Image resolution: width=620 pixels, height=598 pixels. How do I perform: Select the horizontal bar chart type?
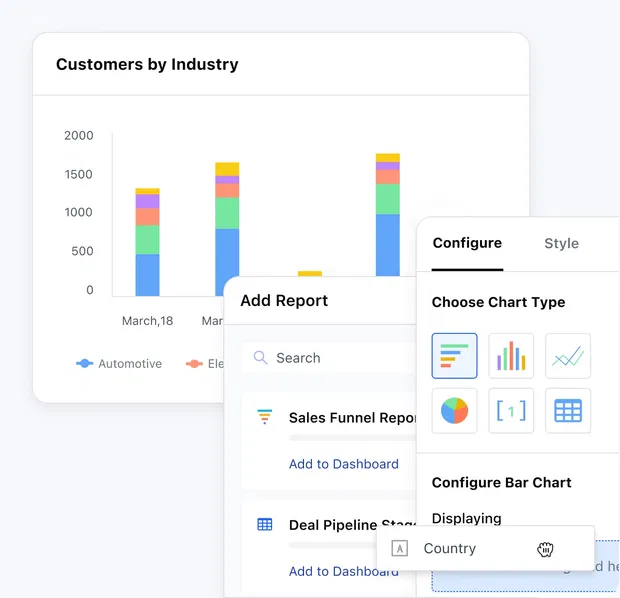(x=454, y=356)
